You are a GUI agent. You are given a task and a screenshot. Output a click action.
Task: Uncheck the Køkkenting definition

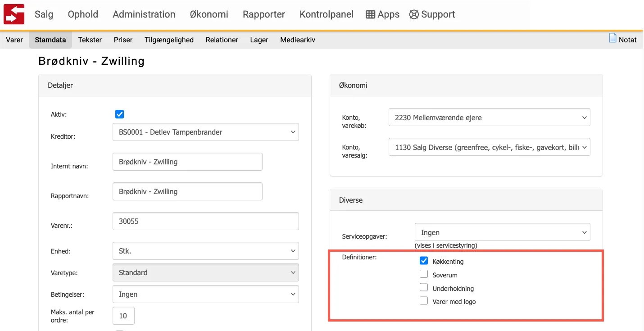click(x=423, y=261)
